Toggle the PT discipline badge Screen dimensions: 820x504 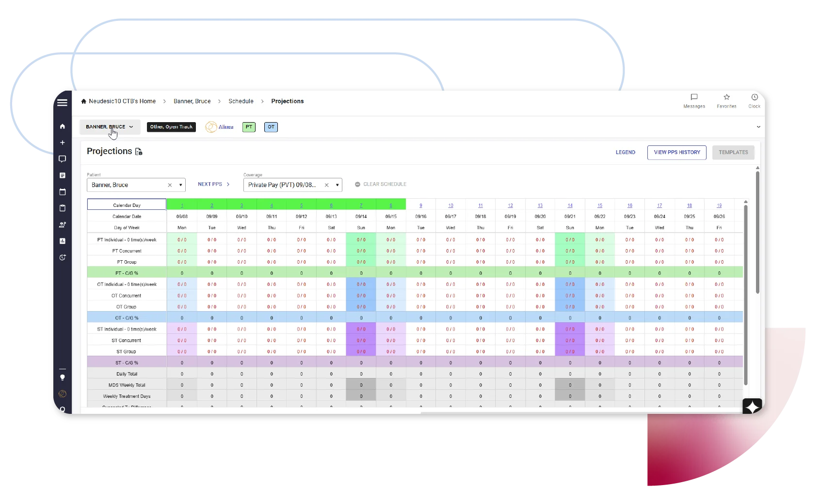249,127
